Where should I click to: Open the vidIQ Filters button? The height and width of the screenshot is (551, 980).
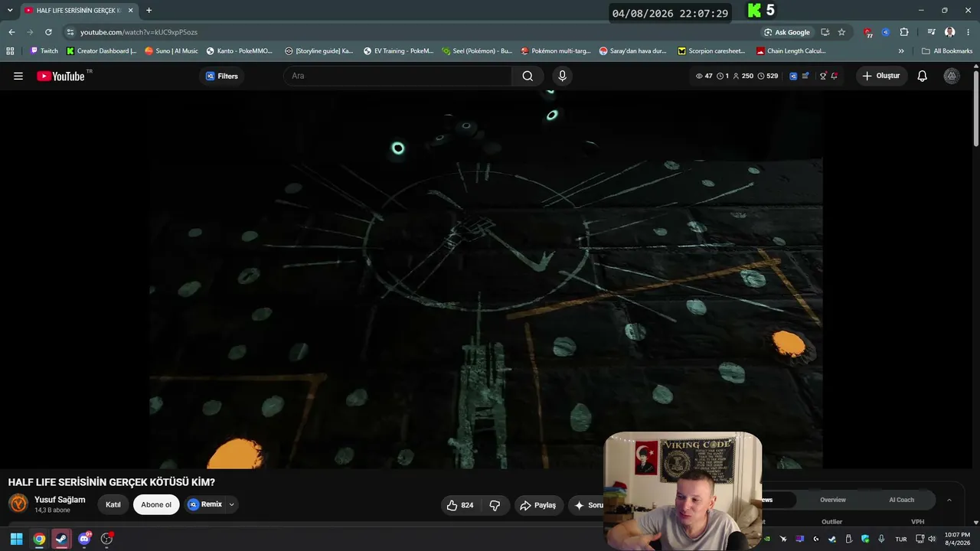tap(222, 76)
